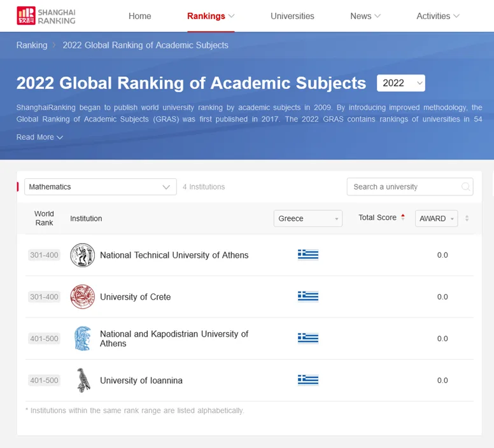Click the University of Crete logo

pyautogui.click(x=82, y=297)
